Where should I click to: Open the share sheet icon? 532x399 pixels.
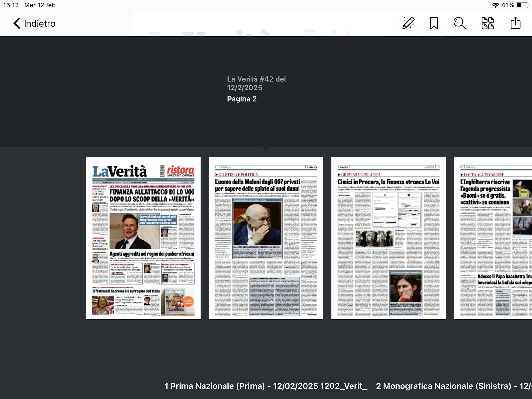point(515,23)
